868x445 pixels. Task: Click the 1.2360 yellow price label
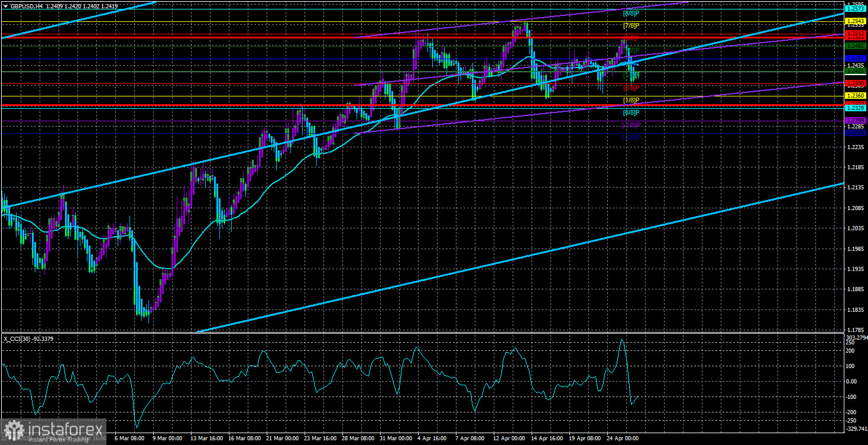[x=856, y=95]
